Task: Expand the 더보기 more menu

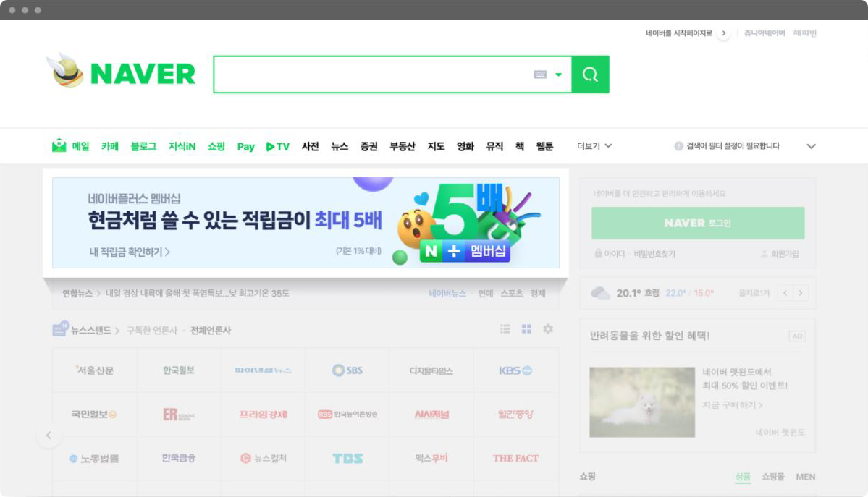Action: [x=594, y=145]
